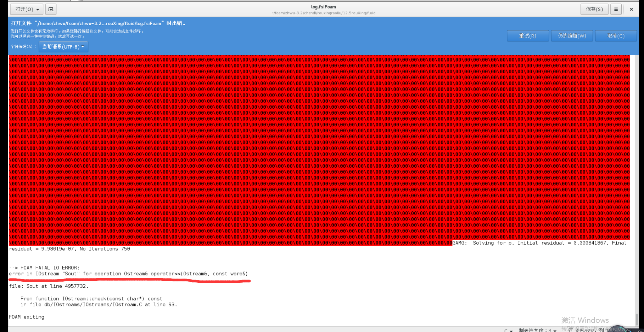Open the 打开(O) file dropdown
The image size is (644, 332).
27,9
